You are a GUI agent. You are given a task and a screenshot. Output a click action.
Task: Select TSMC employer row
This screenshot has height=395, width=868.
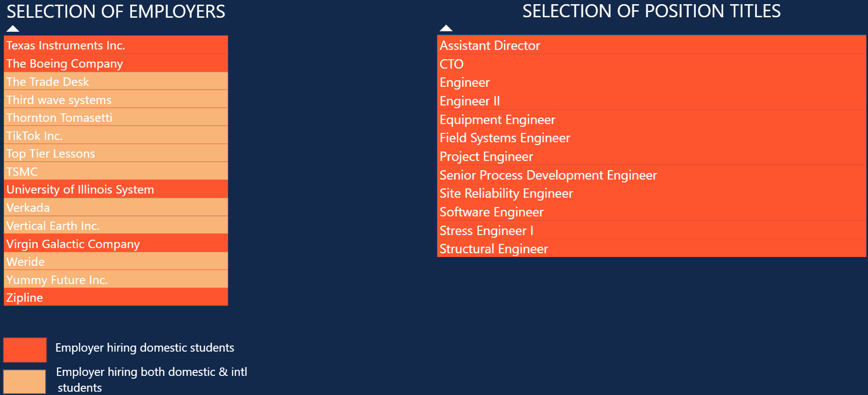tap(116, 172)
